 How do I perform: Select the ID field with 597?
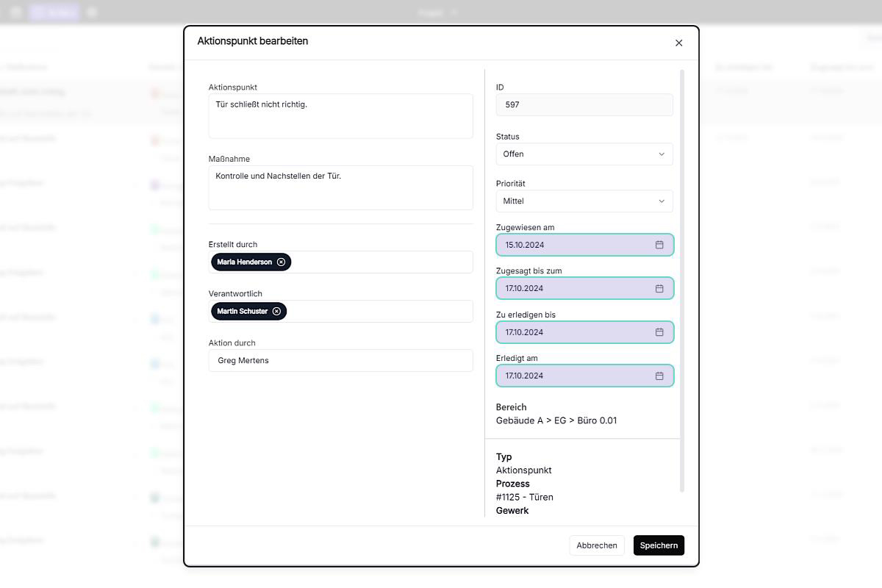click(584, 105)
